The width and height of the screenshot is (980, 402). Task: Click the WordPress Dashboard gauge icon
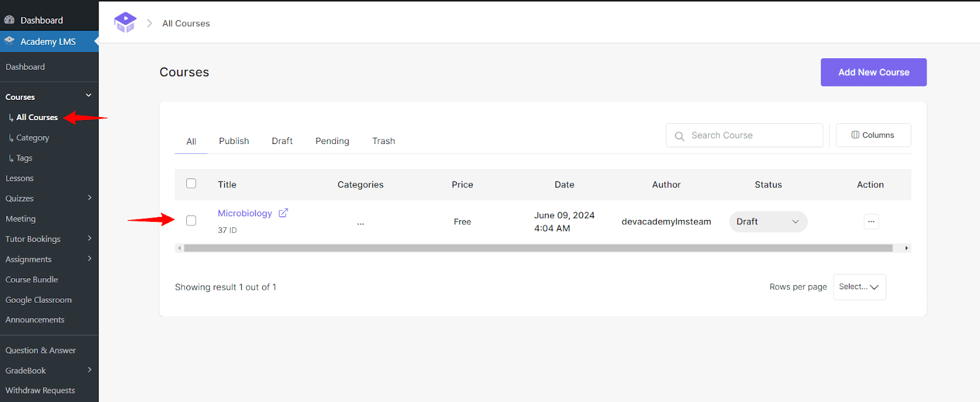tap(10, 20)
